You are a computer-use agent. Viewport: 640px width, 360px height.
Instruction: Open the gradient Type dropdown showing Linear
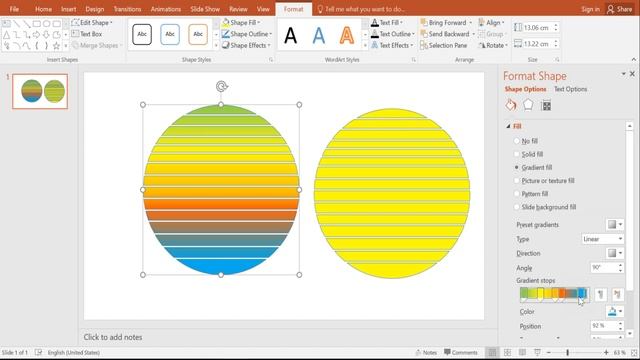pyautogui.click(x=602, y=239)
